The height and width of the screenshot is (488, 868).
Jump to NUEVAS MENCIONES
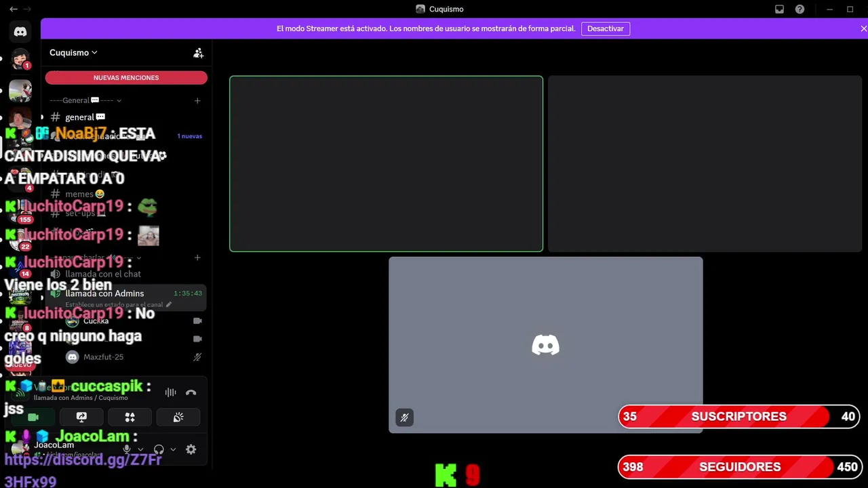[126, 78]
